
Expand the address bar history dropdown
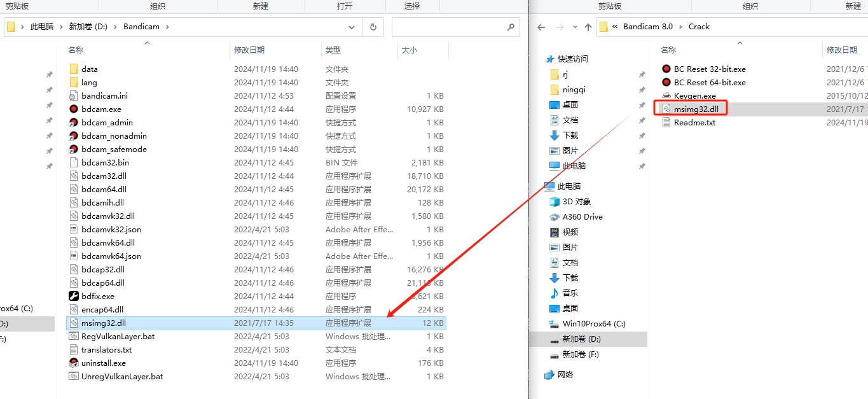352,27
